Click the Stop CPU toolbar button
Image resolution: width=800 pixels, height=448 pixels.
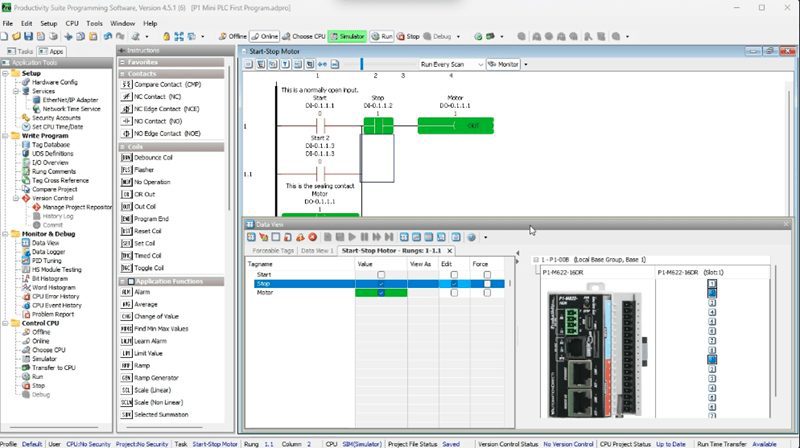pos(408,35)
